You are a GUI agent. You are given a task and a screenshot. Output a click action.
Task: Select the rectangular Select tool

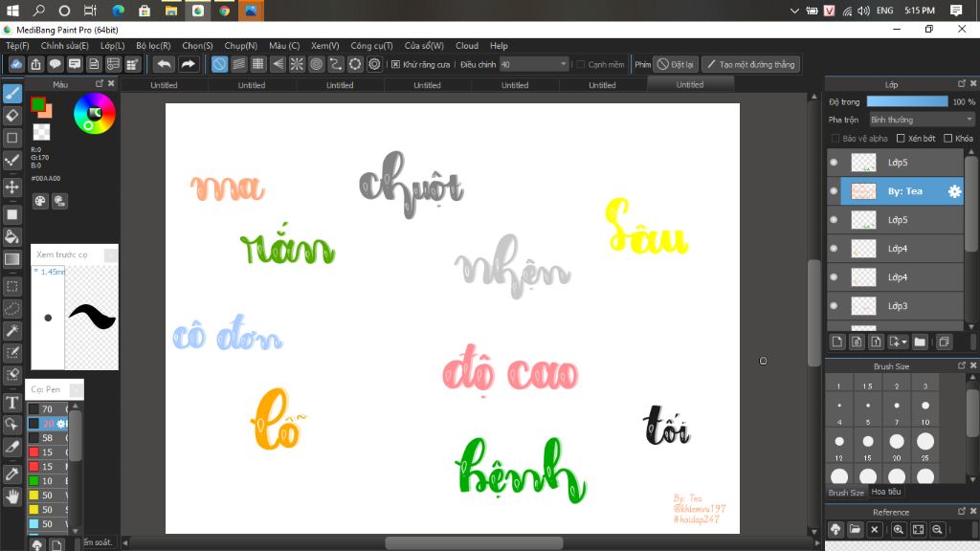click(11, 287)
